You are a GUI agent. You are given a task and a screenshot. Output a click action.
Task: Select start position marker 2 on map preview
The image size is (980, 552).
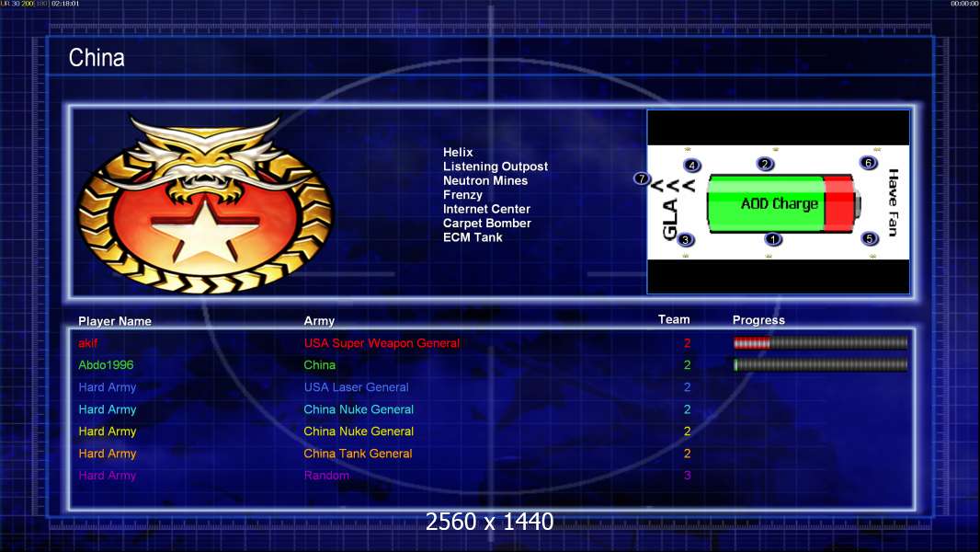point(765,164)
